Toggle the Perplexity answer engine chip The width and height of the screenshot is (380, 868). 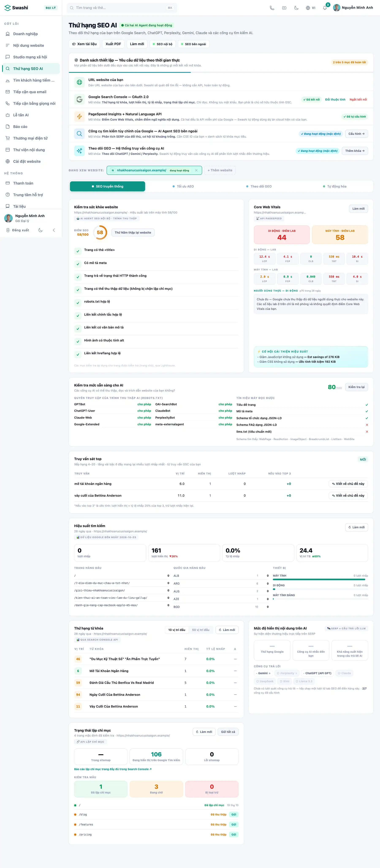pyautogui.click(x=287, y=673)
